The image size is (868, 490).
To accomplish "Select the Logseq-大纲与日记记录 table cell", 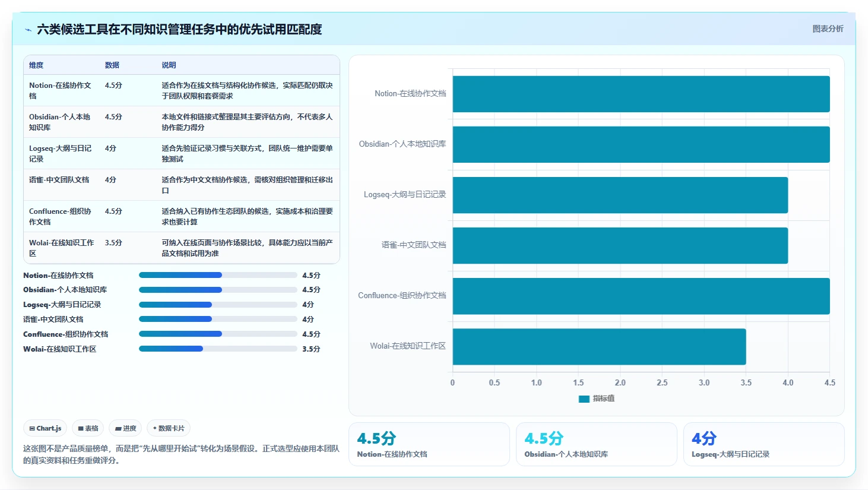I will (x=61, y=153).
